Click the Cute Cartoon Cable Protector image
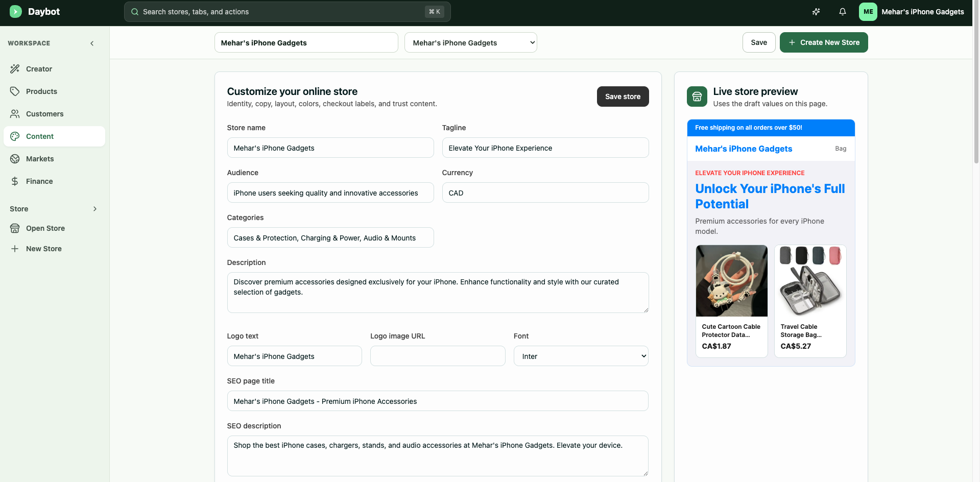The image size is (980, 482). pos(732,281)
